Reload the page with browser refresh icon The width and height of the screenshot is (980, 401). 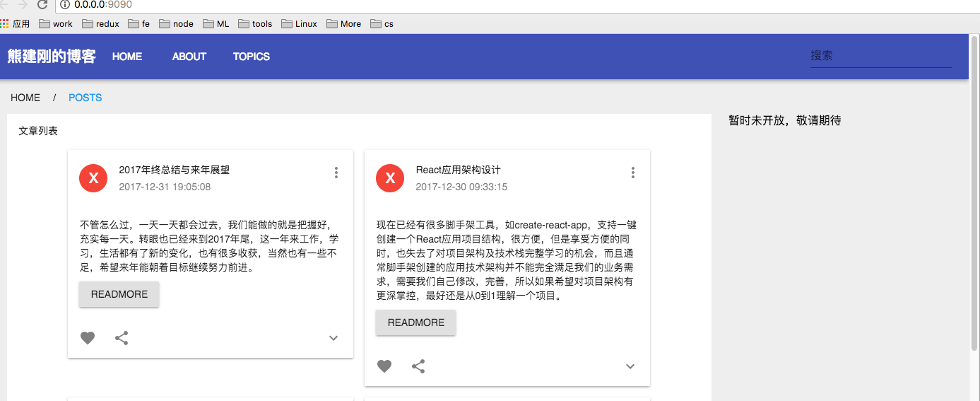tap(42, 5)
